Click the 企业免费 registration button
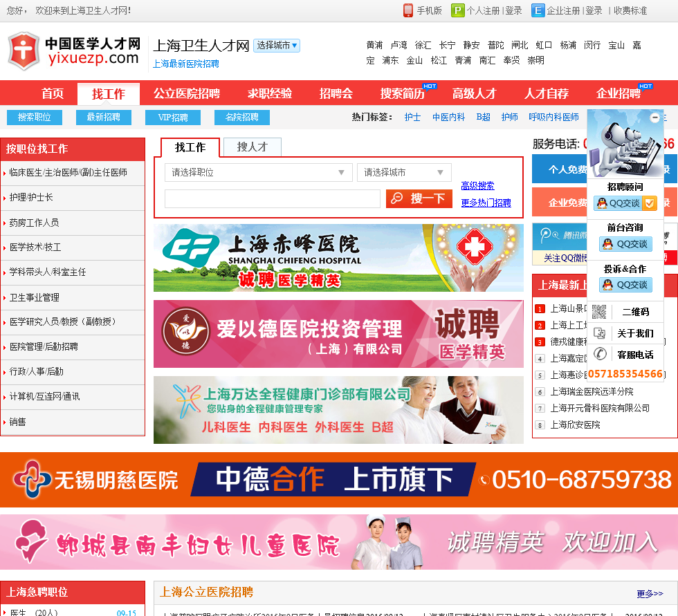 coord(560,202)
